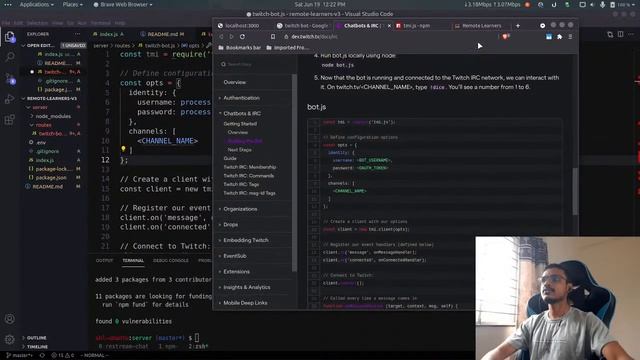Switch to the Debug Console panel tab
The height and width of the screenshot is (360, 640).
click(x=171, y=260)
